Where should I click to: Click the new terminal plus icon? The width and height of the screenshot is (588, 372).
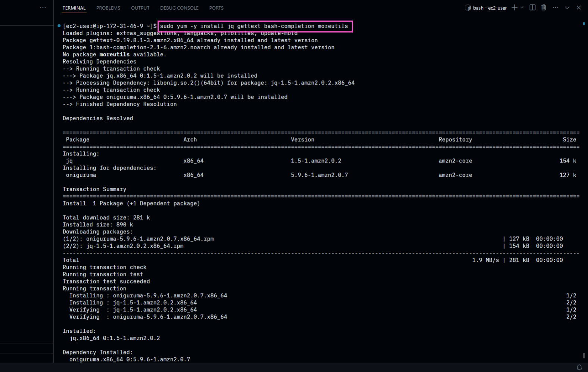(x=514, y=7)
